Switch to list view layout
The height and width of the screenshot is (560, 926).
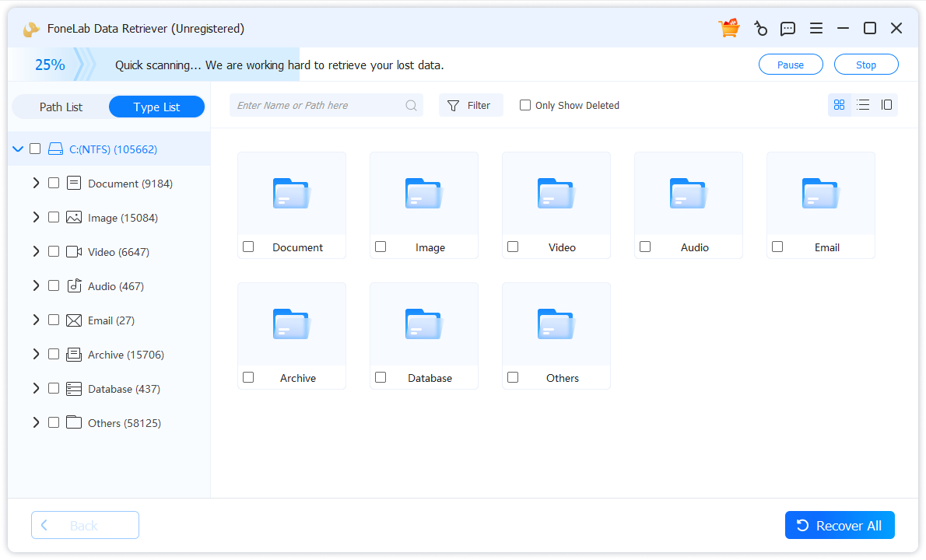click(x=863, y=105)
